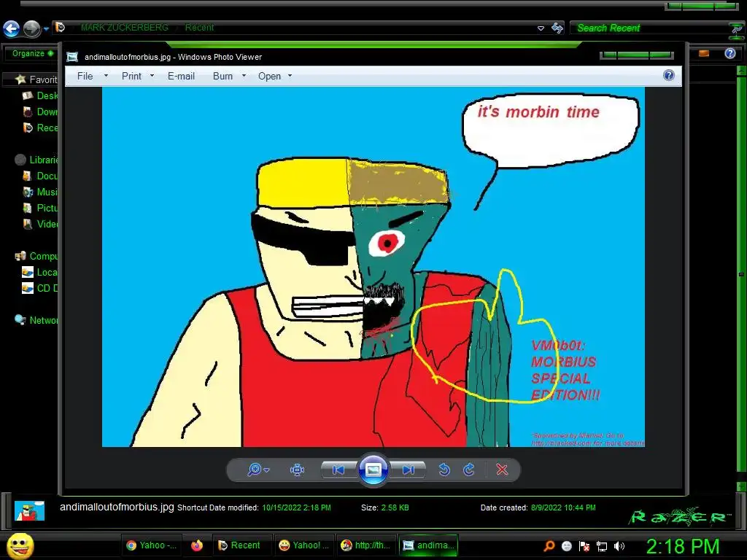Go to the previous picture

(x=338, y=470)
